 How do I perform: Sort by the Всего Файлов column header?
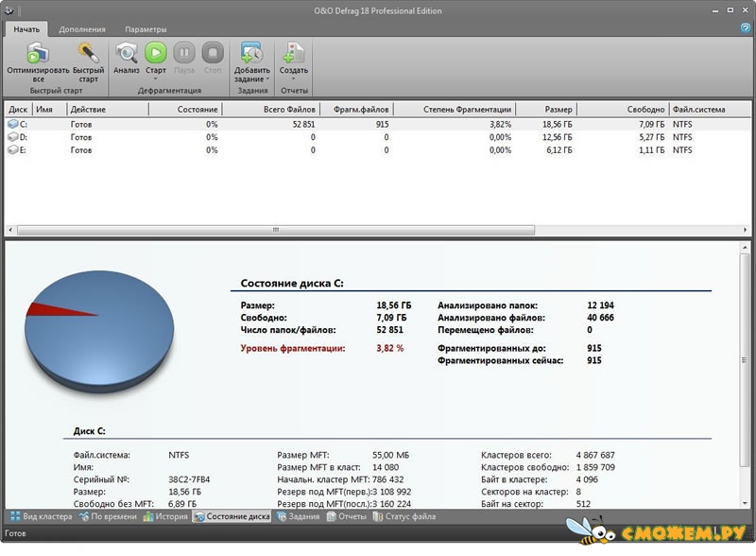coord(271,110)
